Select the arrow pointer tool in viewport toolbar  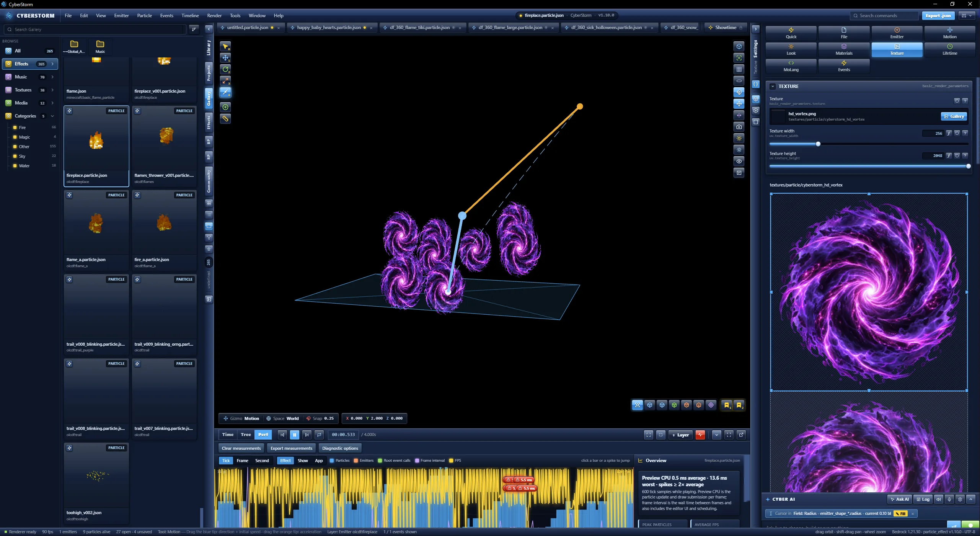click(225, 46)
